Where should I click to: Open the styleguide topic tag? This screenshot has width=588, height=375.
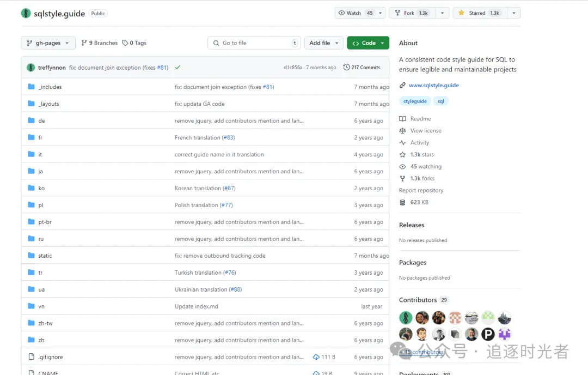click(x=415, y=101)
